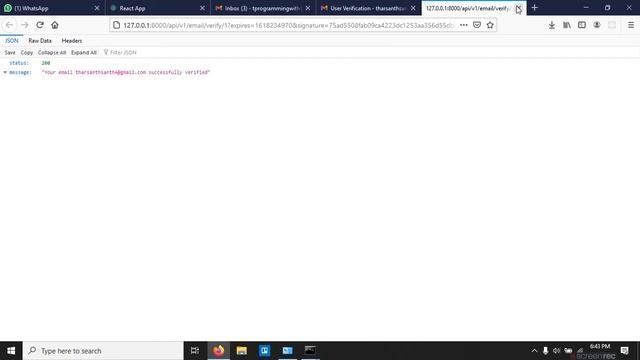Switch to the User Verification tab
640x360 pixels.
point(369,8)
